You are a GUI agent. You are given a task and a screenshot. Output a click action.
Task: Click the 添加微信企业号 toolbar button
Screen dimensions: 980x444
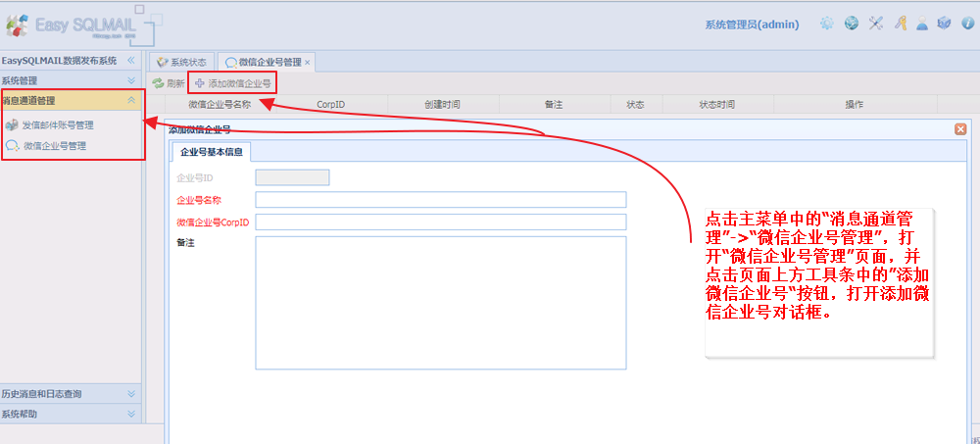click(x=233, y=83)
